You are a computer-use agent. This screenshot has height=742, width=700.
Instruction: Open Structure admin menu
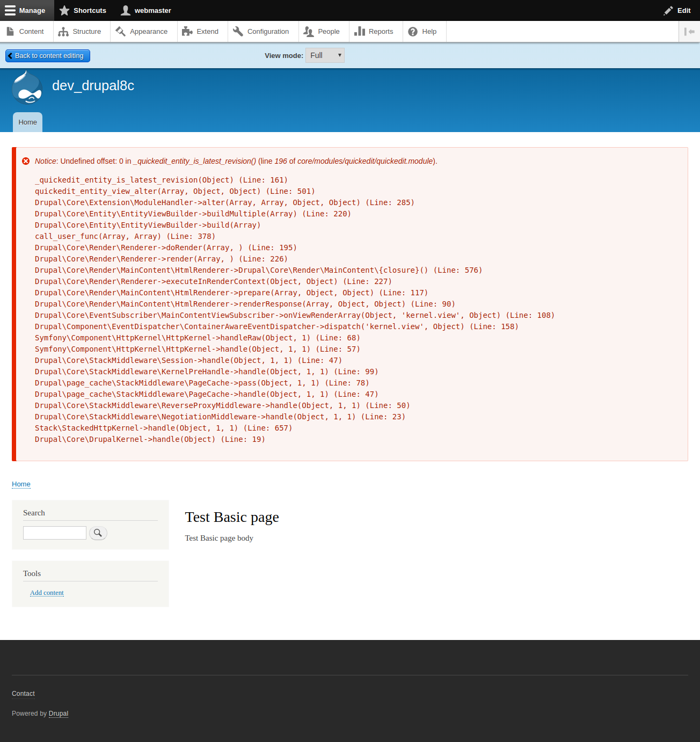pyautogui.click(x=80, y=32)
